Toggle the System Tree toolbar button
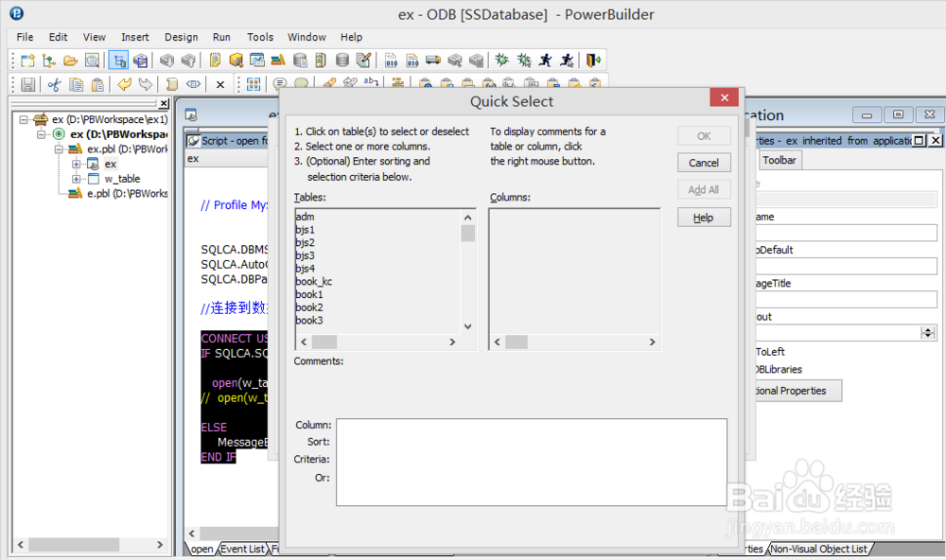This screenshot has height=560, width=946. pyautogui.click(x=119, y=61)
